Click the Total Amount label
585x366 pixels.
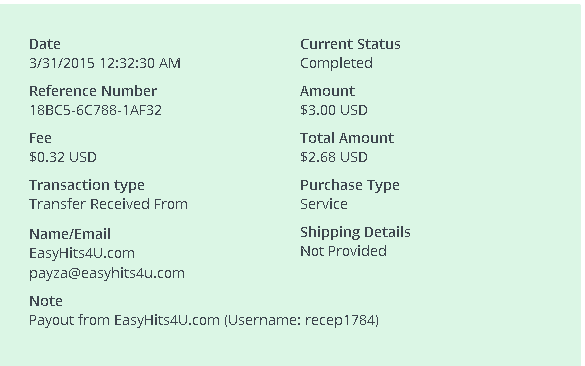tap(347, 138)
